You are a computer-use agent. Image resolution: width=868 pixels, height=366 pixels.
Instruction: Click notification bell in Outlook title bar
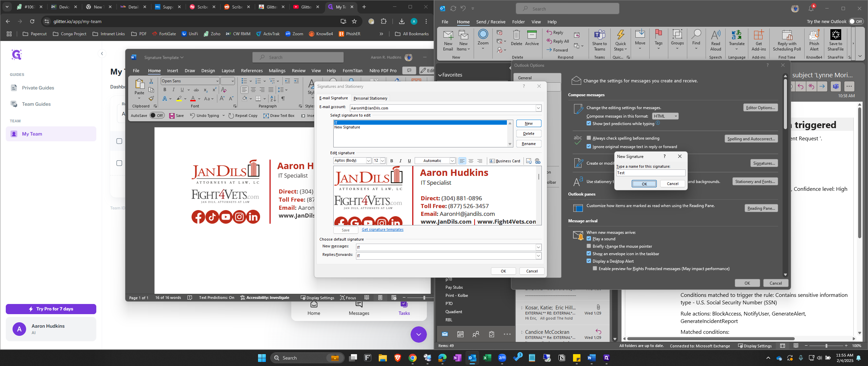pos(811,8)
